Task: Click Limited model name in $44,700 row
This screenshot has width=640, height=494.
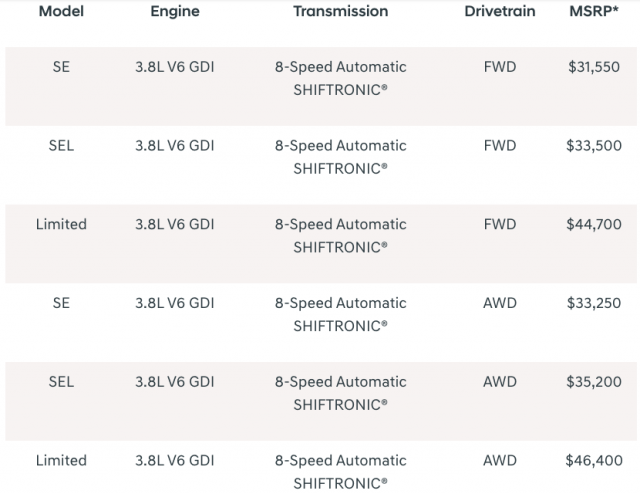Action: pyautogui.click(x=61, y=225)
